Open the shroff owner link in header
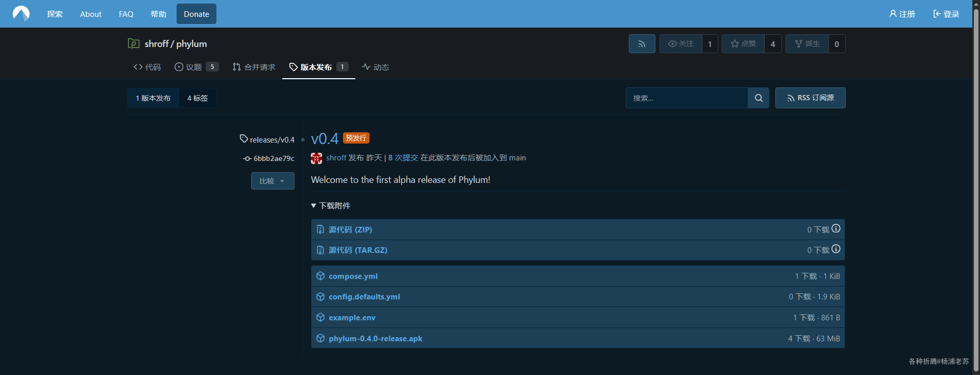 pyautogui.click(x=157, y=44)
